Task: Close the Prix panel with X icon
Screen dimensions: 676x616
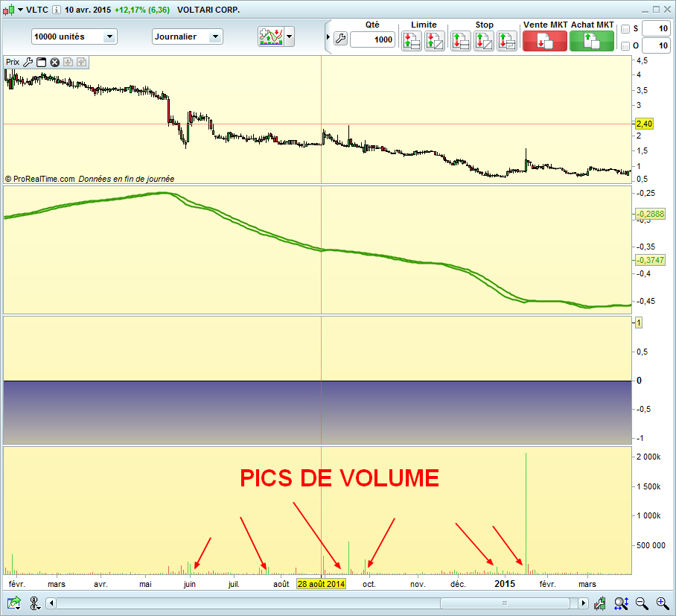Action: 54,63
